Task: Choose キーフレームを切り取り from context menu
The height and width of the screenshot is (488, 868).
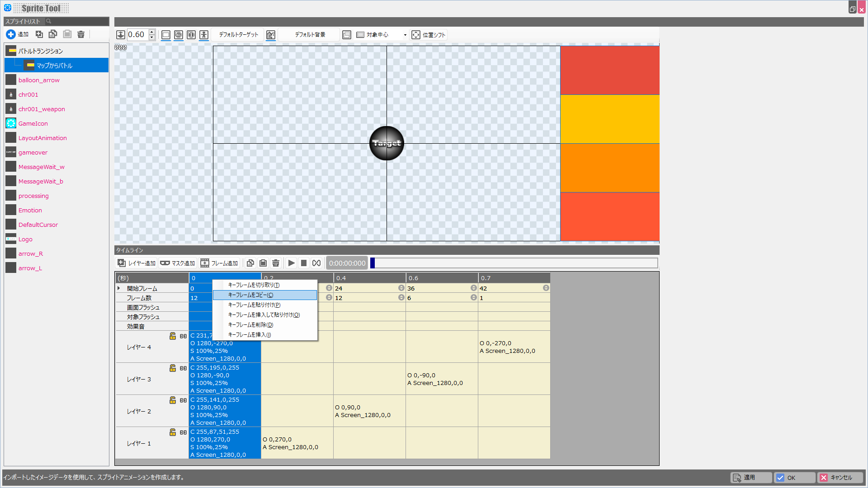Action: pyautogui.click(x=254, y=285)
